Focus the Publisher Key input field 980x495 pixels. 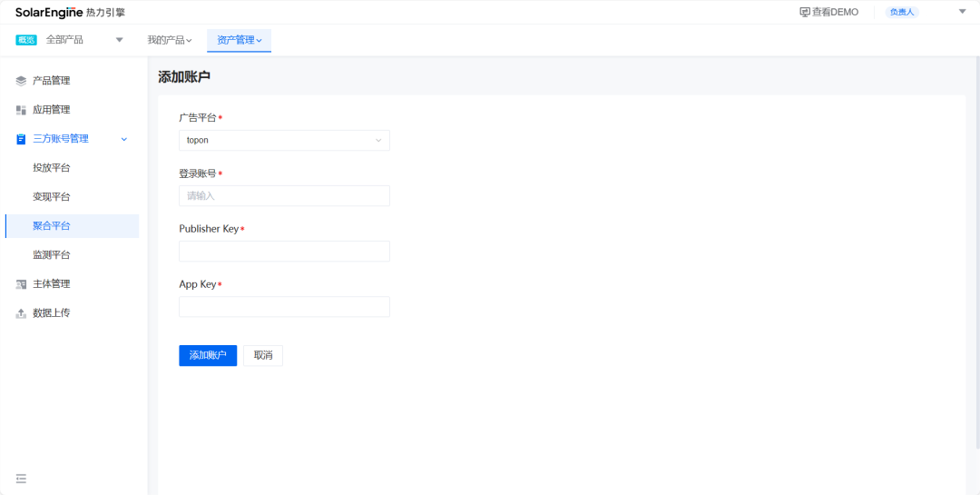[x=284, y=251]
